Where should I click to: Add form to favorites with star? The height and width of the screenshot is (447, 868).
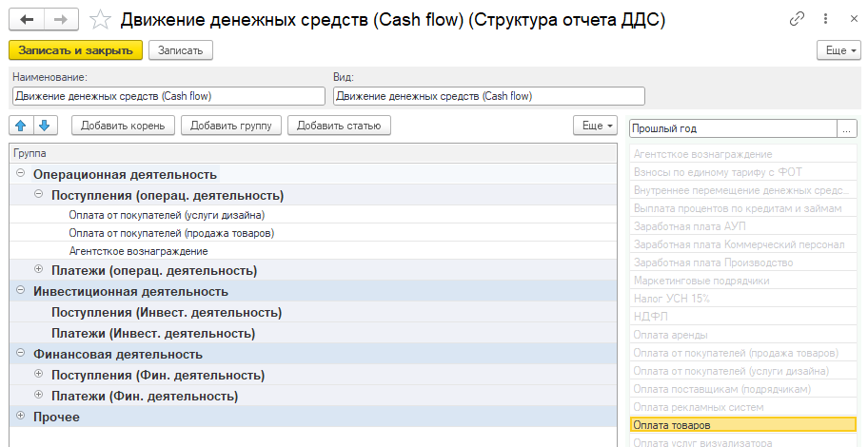(x=100, y=20)
